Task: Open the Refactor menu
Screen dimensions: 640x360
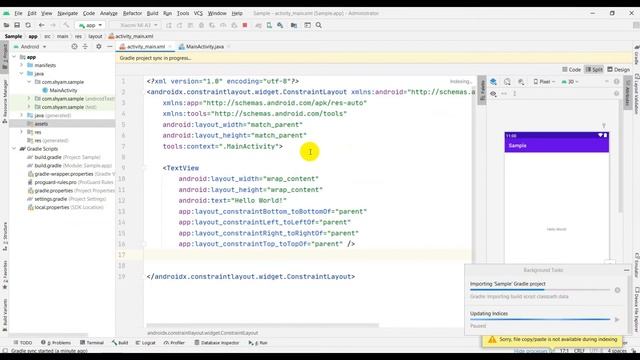Action: 132,13
